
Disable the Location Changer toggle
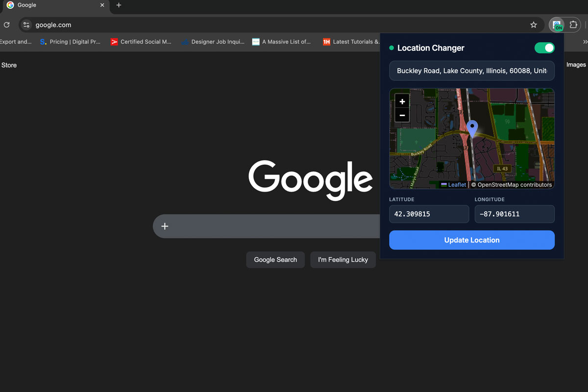[544, 48]
